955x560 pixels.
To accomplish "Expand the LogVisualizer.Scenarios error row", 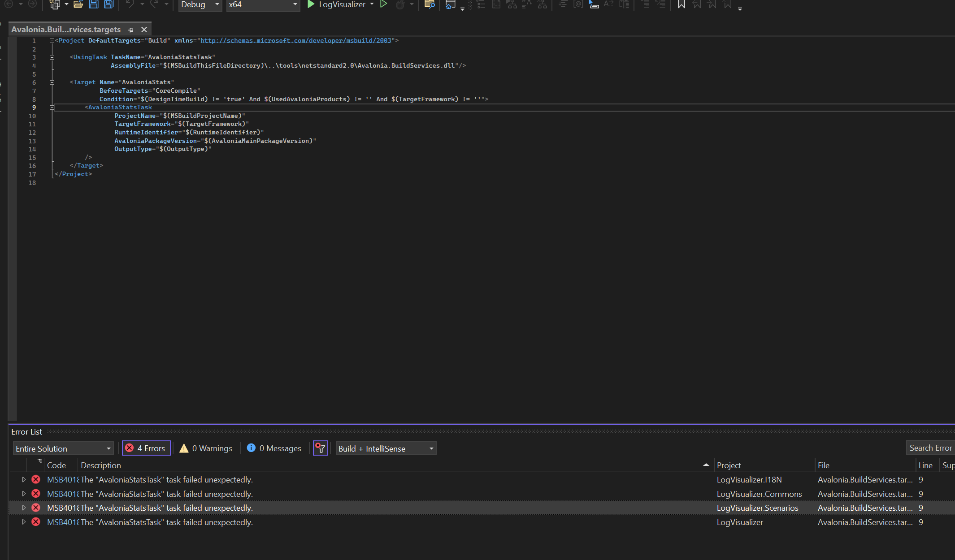I will pyautogui.click(x=24, y=508).
